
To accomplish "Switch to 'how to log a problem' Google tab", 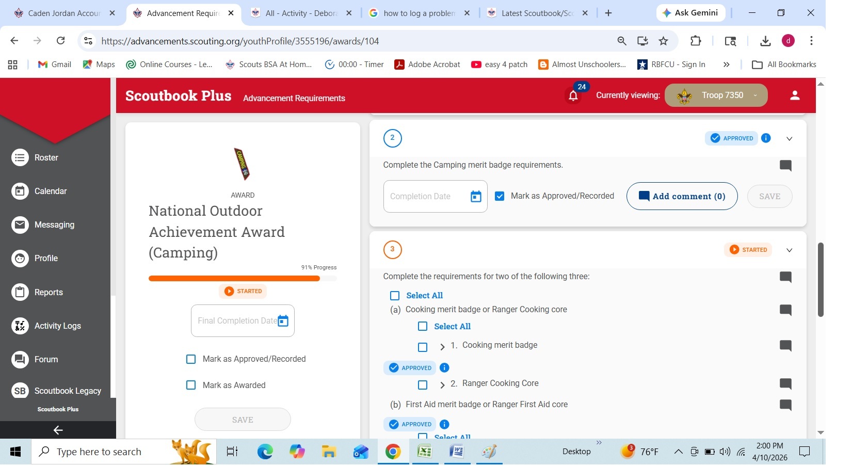I will coord(420,13).
